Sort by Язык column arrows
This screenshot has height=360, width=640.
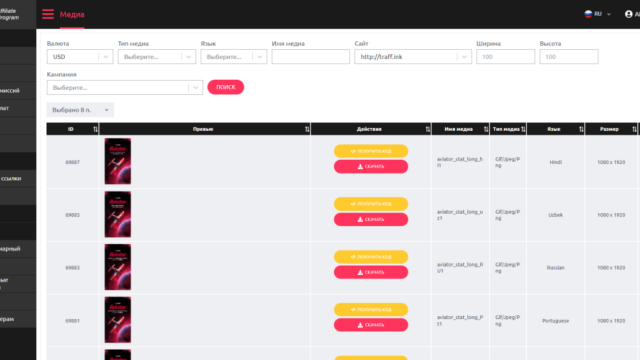581,129
